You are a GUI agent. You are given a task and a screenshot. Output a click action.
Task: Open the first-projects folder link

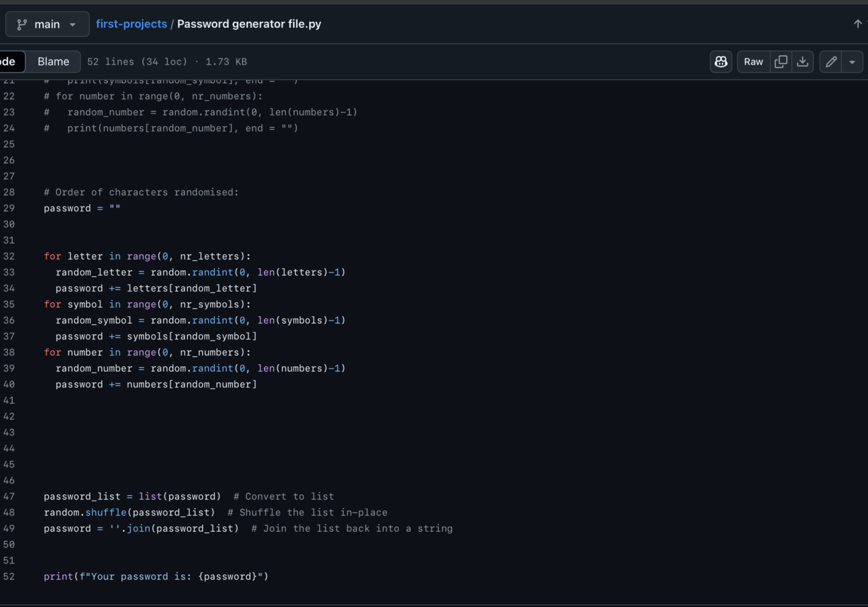click(131, 24)
